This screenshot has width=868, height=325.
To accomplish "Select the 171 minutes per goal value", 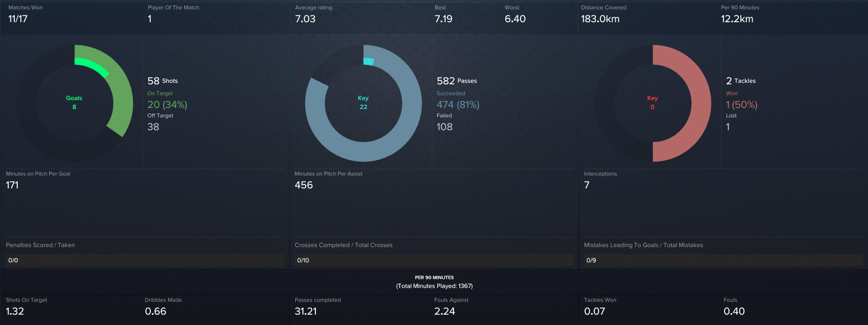I will point(12,185).
